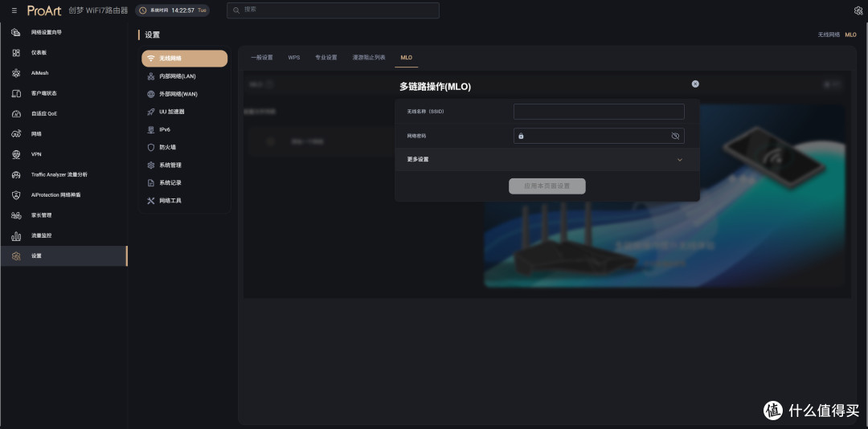Open the 仪表板 dashboard icon
868x429 pixels.
coord(16,52)
